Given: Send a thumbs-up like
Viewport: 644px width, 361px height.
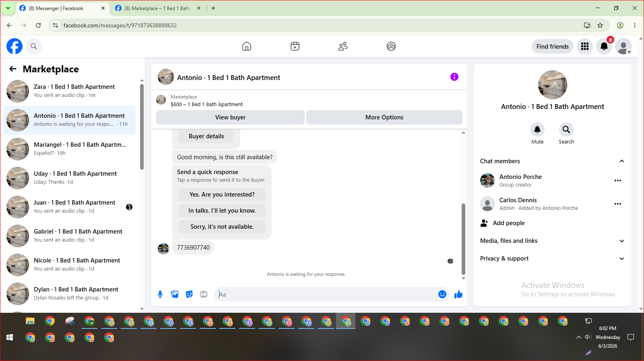Looking at the screenshot, I should coord(458,294).
